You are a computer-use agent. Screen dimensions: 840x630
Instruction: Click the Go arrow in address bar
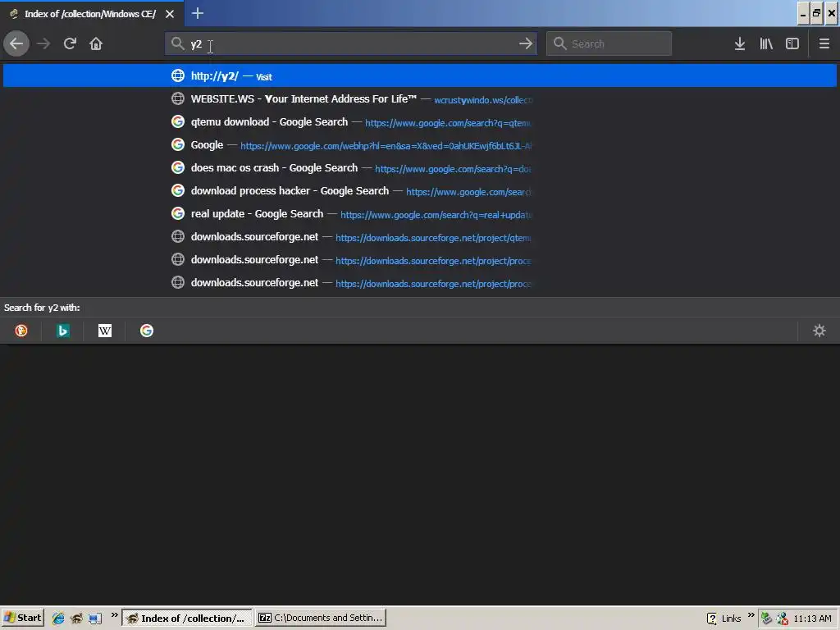coord(526,43)
